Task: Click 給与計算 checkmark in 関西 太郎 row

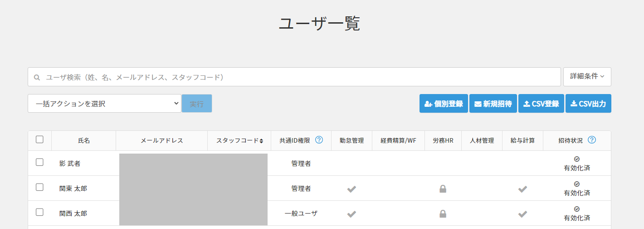Action: point(522,214)
